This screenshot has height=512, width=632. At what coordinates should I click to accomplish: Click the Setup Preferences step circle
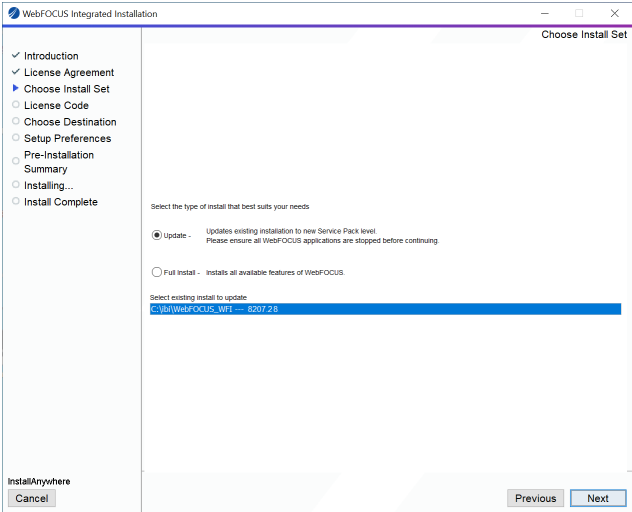pyautogui.click(x=16, y=137)
